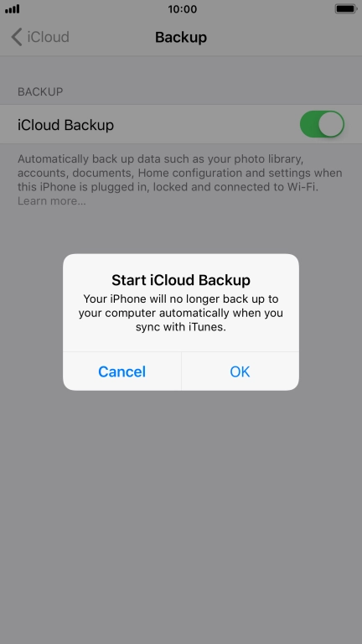Confirm with OK in the dialog

point(240,371)
